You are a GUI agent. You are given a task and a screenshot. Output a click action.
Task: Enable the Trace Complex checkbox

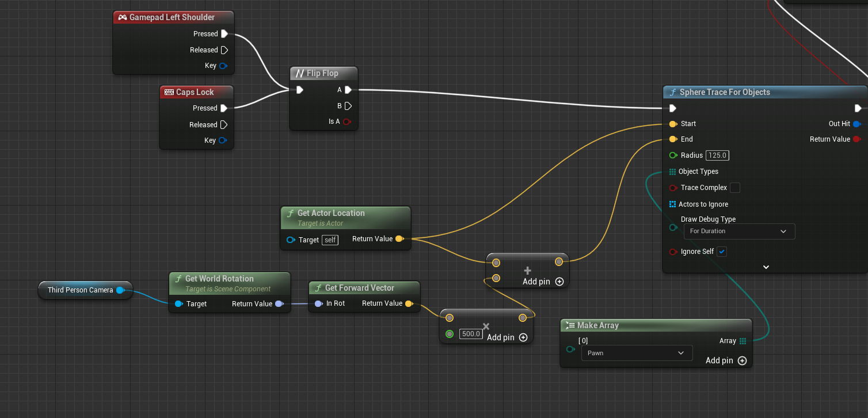pyautogui.click(x=735, y=188)
